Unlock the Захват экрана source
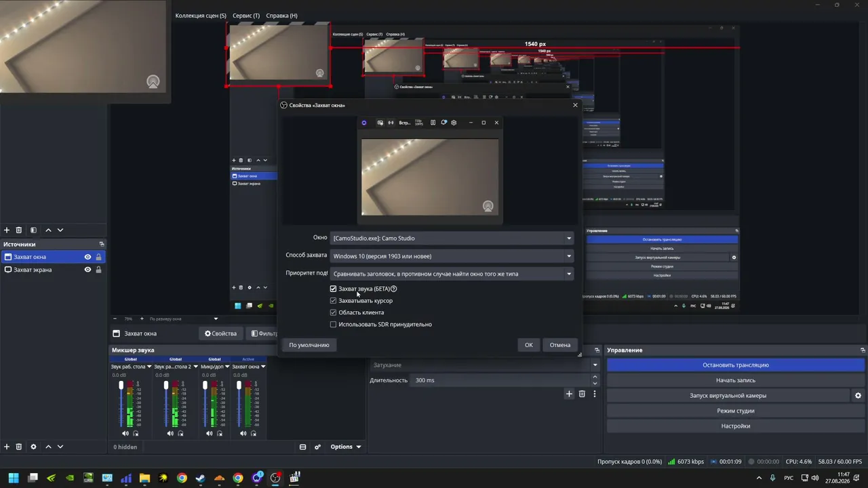 click(98, 270)
